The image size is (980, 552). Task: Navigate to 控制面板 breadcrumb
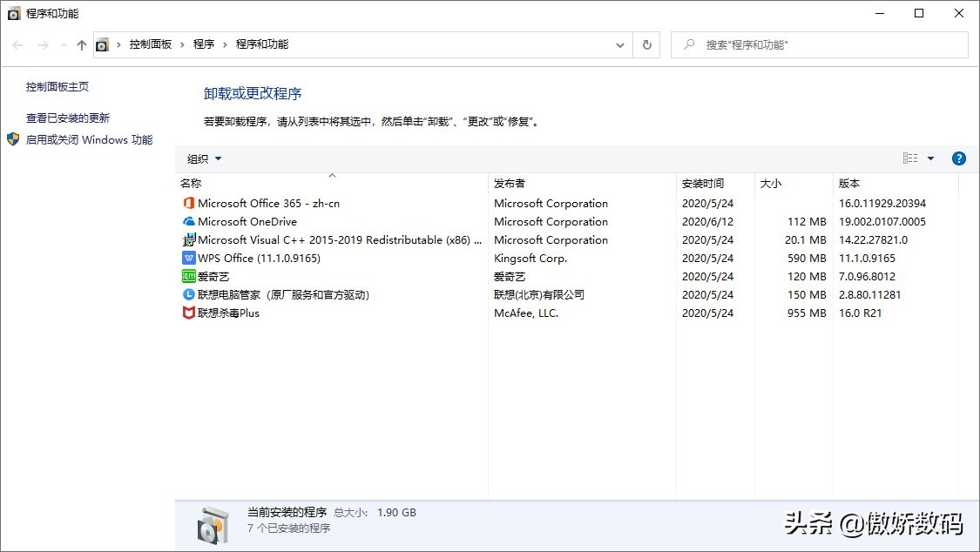pyautogui.click(x=150, y=44)
